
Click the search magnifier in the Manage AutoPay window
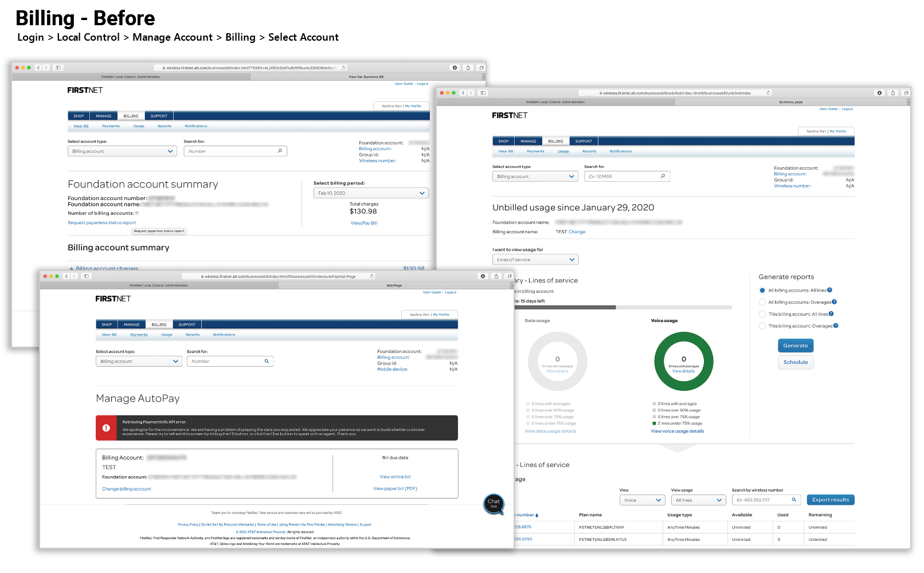[x=267, y=362]
